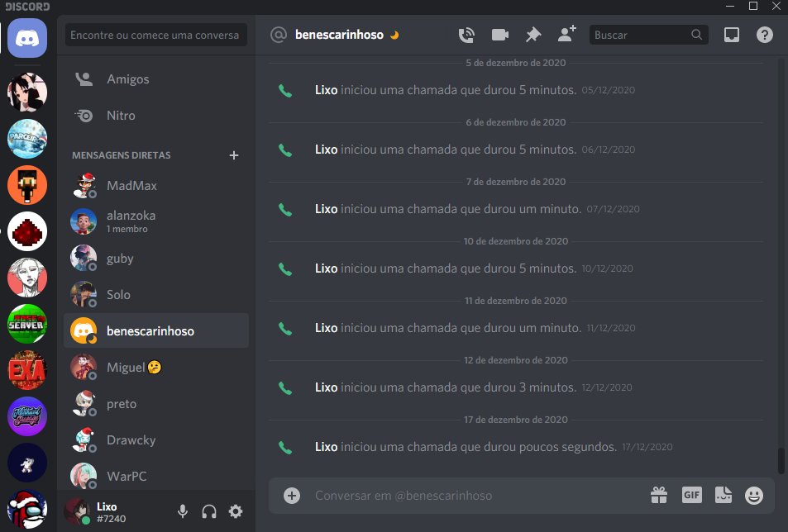Image resolution: width=788 pixels, height=532 pixels.
Task: Attach a file with the plus button
Action: 292,496
